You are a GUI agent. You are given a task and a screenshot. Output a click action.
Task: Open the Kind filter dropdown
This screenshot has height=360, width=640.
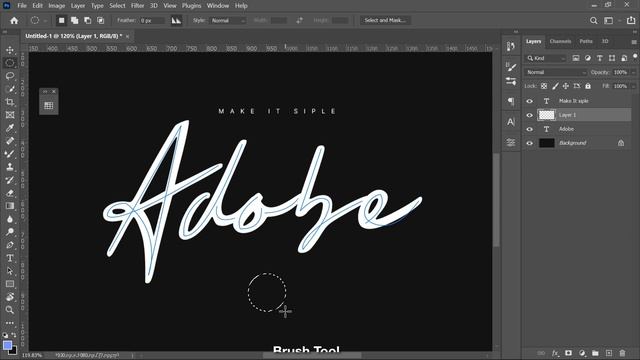[x=546, y=58]
